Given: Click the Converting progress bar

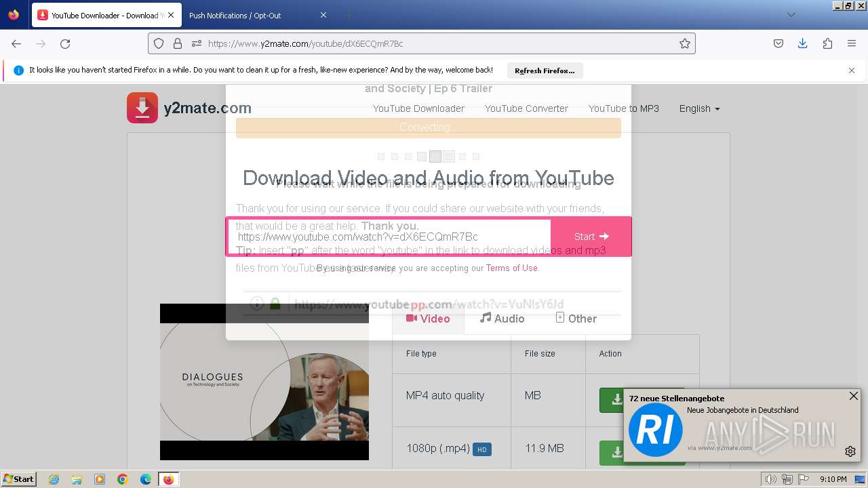Looking at the screenshot, I should pos(429,127).
